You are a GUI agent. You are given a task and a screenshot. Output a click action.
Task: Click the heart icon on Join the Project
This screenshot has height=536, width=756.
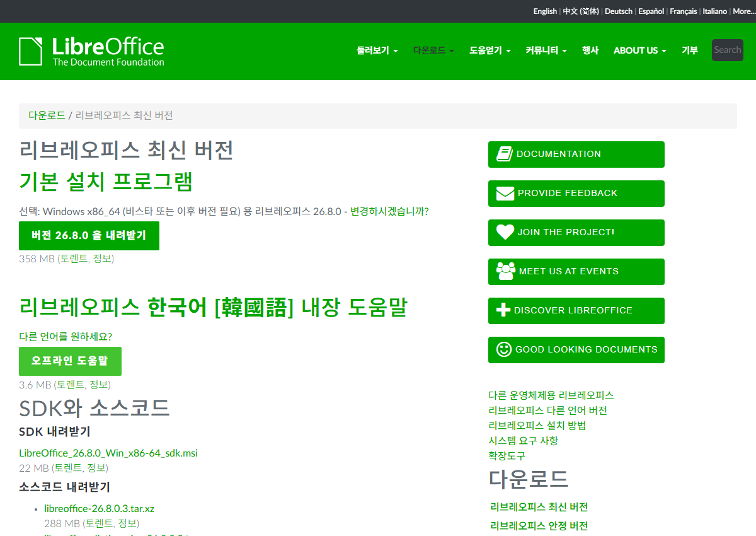(505, 232)
